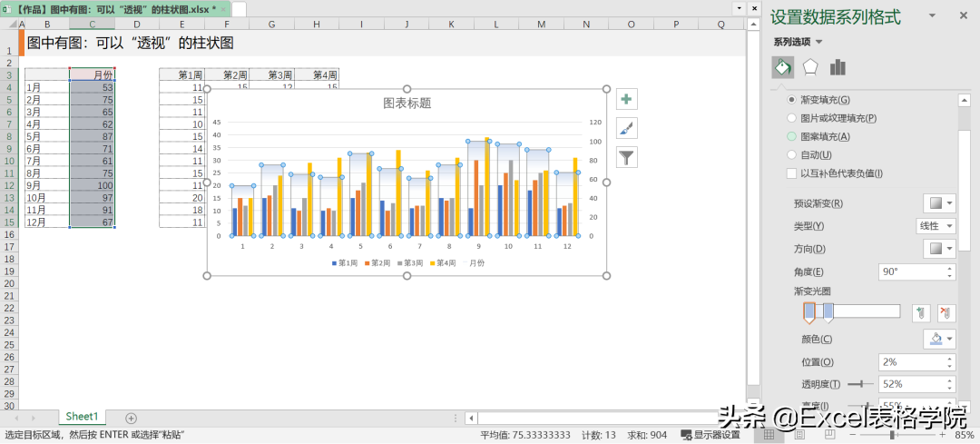This screenshot has height=444, width=980.
Task: Switch to Normal view in the status bar
Action: (x=769, y=434)
